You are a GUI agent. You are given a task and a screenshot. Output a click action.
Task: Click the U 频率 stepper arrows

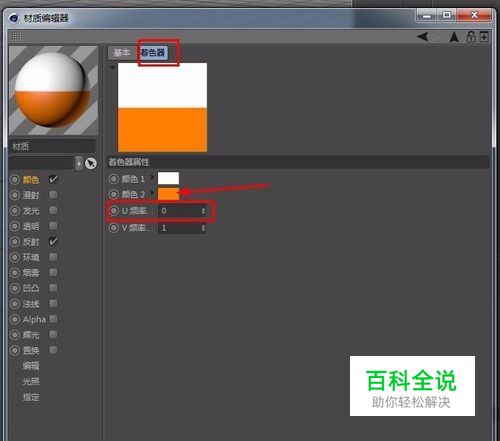coord(203,211)
